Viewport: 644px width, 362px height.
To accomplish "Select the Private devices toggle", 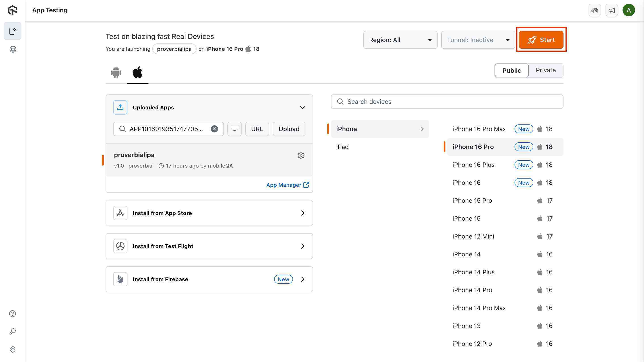I will 546,70.
